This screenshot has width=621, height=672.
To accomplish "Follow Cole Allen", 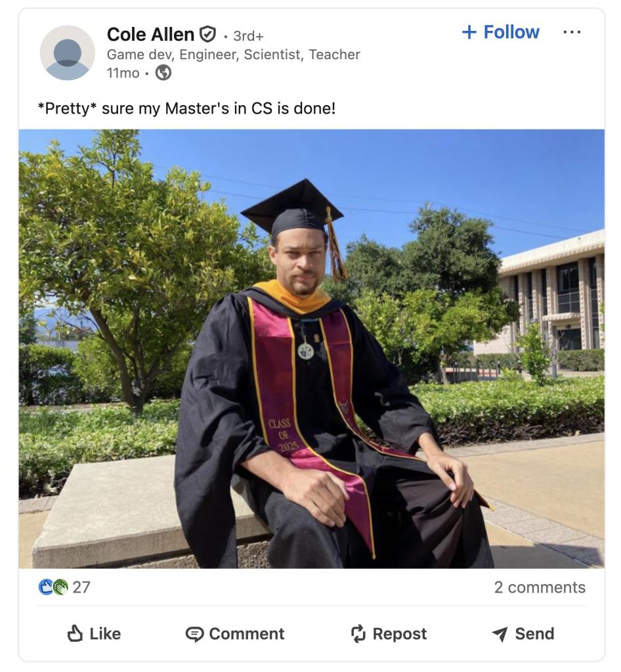I will 501,32.
